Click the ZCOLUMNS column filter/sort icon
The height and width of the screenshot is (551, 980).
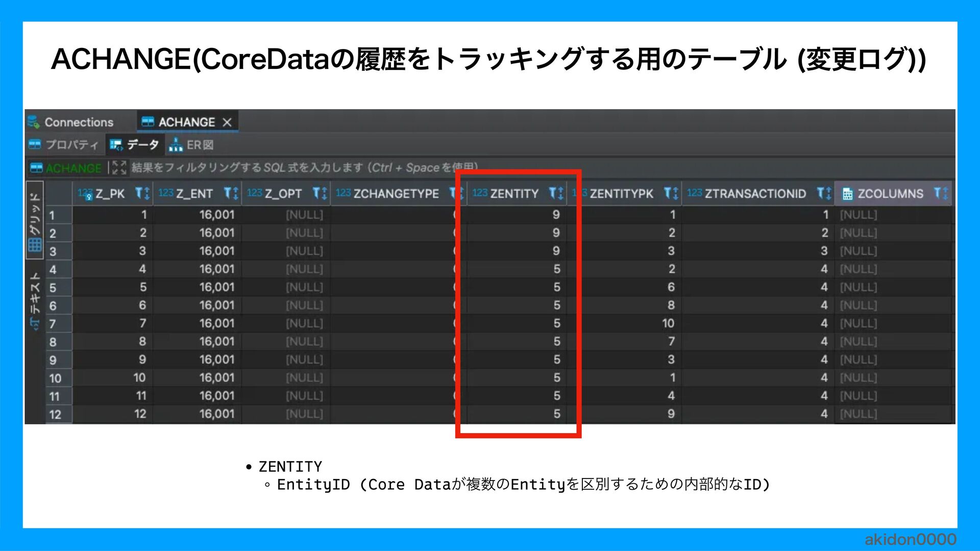coord(941,193)
